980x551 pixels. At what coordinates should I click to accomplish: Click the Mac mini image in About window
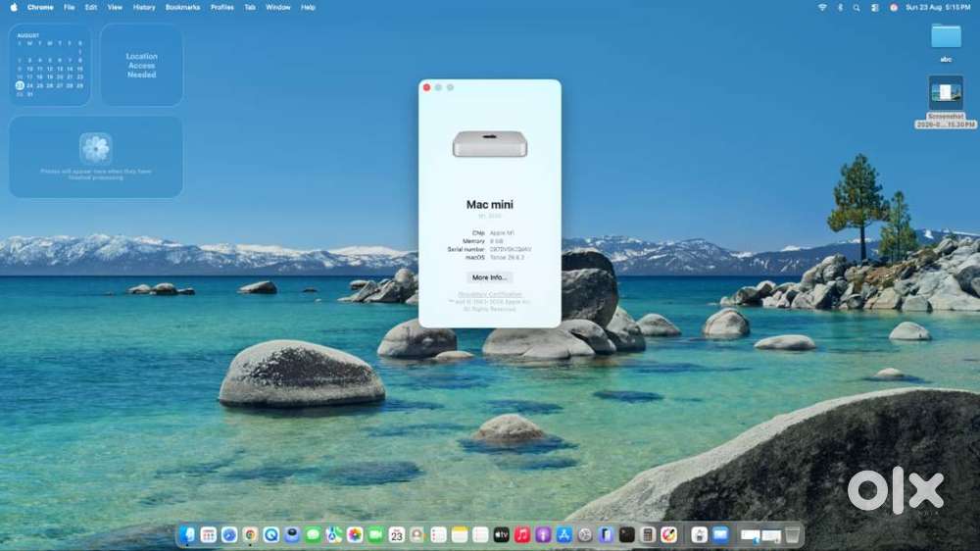tap(489, 144)
